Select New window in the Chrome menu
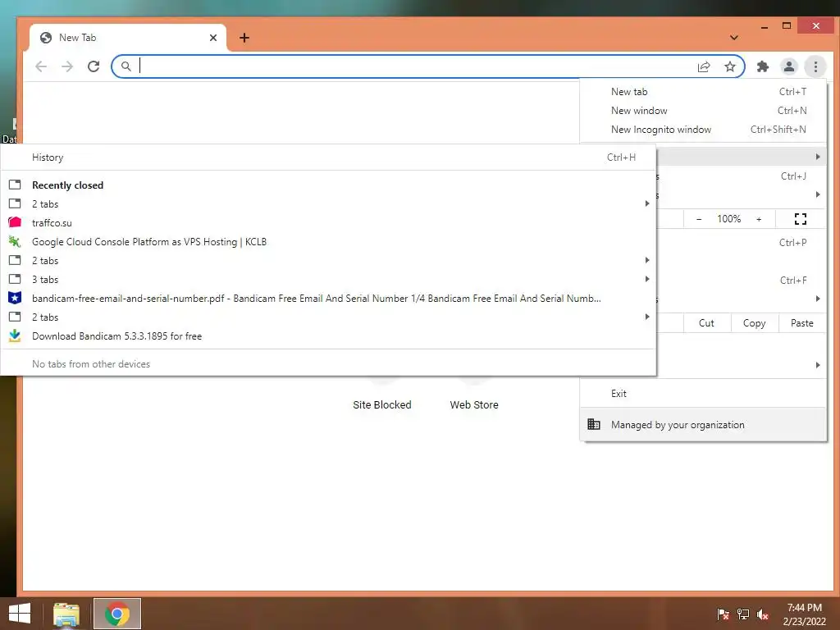The width and height of the screenshot is (840, 630). (x=703, y=111)
